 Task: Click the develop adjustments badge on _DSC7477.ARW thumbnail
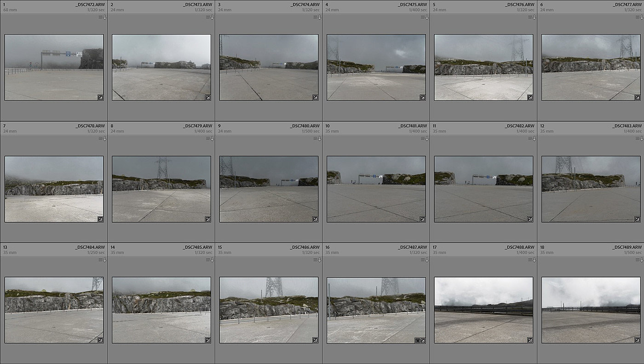tap(638, 98)
